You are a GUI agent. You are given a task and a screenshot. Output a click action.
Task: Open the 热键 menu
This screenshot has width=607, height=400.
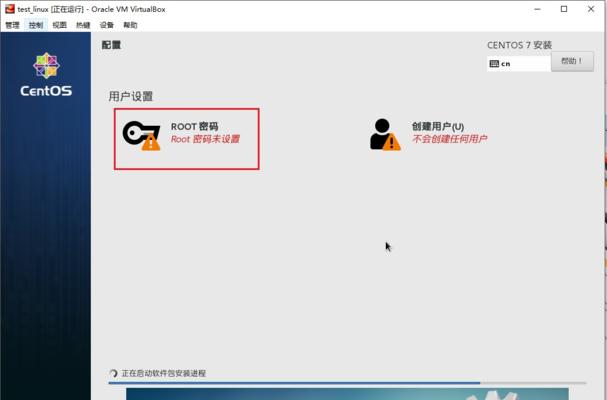click(83, 25)
